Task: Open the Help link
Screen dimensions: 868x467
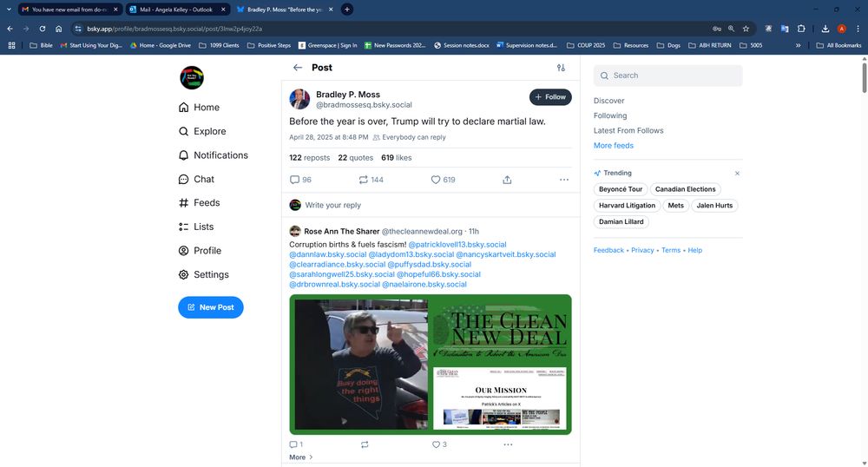Action: click(694, 250)
